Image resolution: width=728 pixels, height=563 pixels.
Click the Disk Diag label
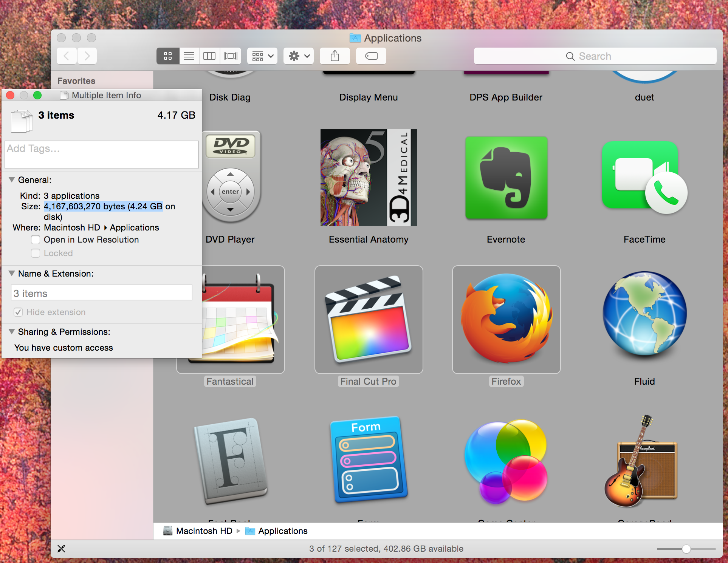pos(230,97)
